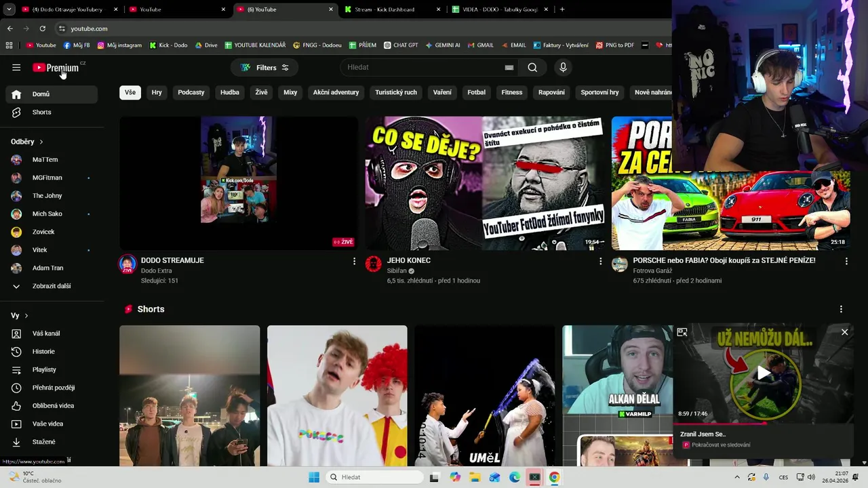This screenshot has height=488, width=868.
Task: Open CHAT GPT bookmark
Action: click(x=401, y=45)
